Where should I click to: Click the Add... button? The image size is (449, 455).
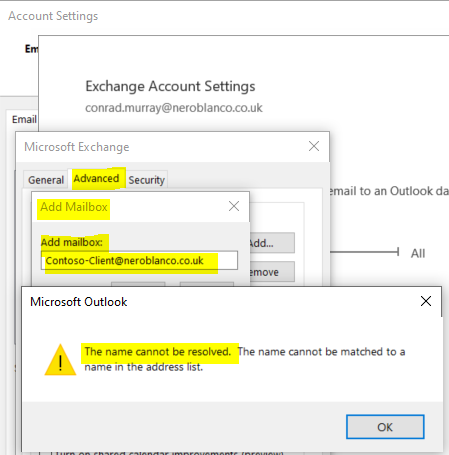tap(271, 243)
